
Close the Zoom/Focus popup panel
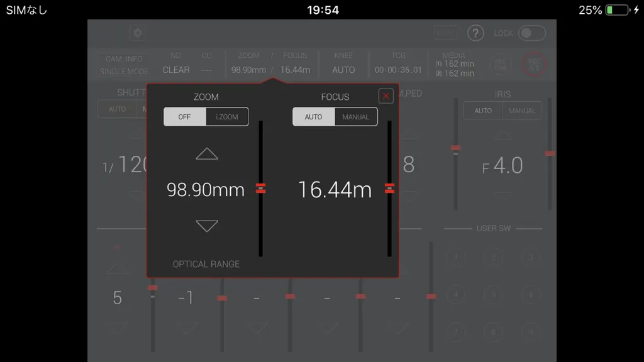386,96
